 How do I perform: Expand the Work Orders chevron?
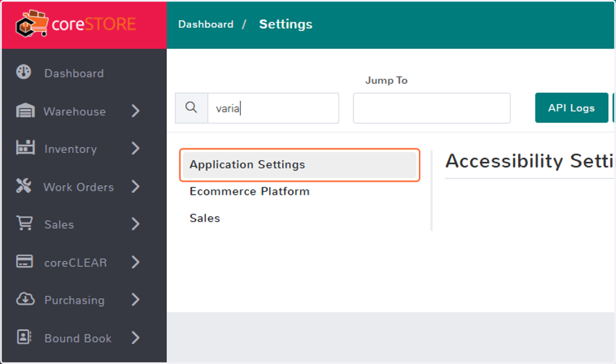[x=136, y=186]
